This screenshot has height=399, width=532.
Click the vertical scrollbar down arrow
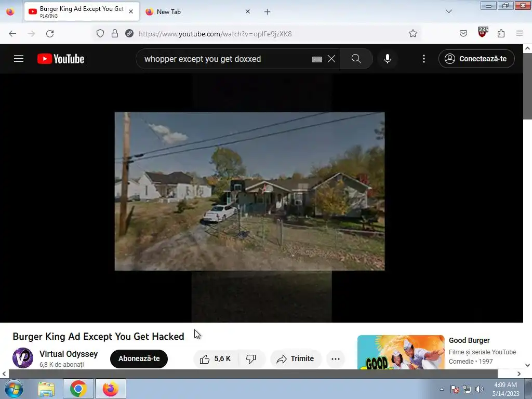coord(528,365)
